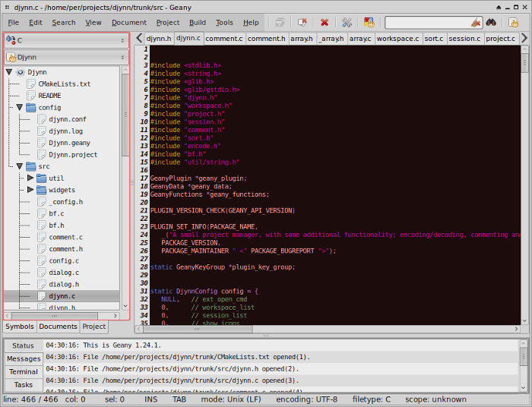Show the Documents sidebar tab
Screen dimensions: 532x407
click(x=58, y=327)
